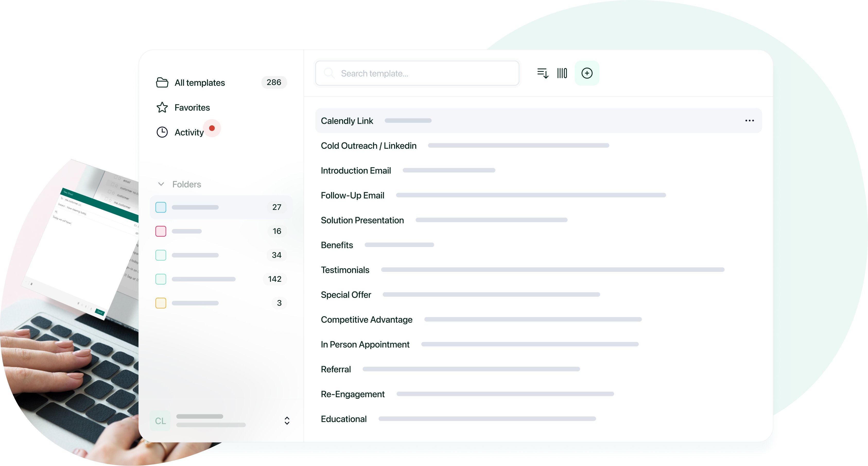Open the green folder with 34 templates
Screen dimensions: 868x466
click(221, 255)
